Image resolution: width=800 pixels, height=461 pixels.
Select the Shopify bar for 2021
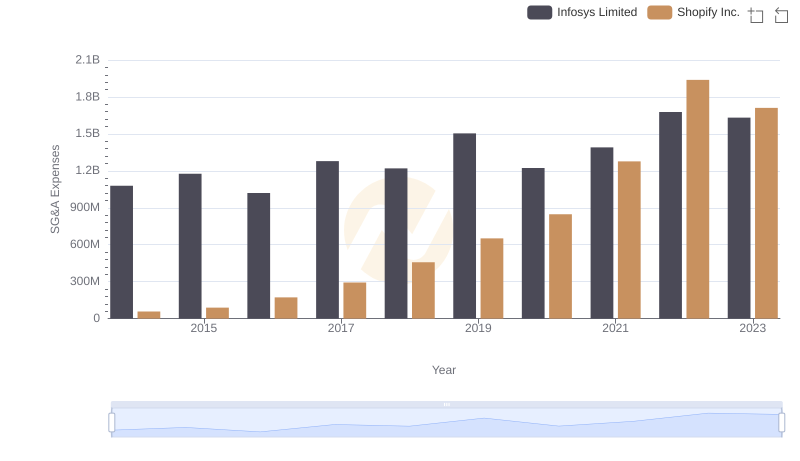coord(629,240)
